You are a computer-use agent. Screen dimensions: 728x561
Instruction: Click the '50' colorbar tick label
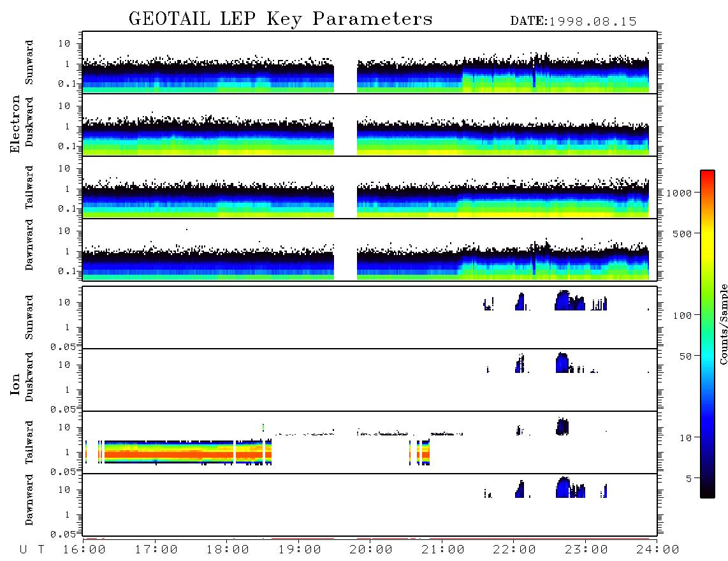point(686,356)
